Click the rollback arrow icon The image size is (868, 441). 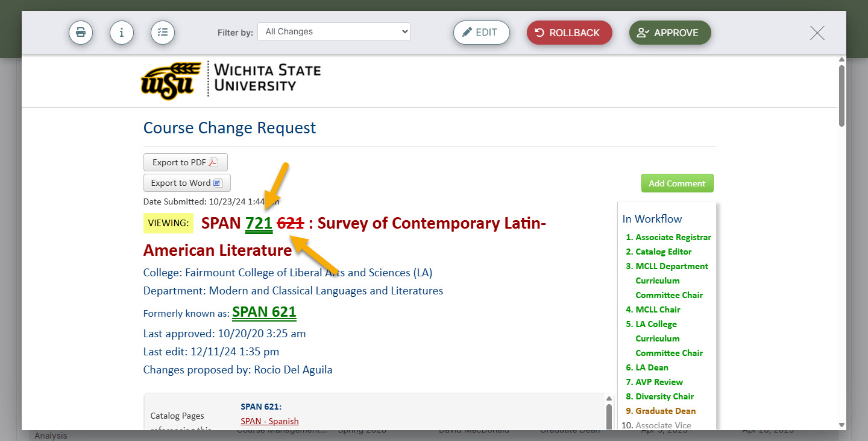pyautogui.click(x=540, y=33)
